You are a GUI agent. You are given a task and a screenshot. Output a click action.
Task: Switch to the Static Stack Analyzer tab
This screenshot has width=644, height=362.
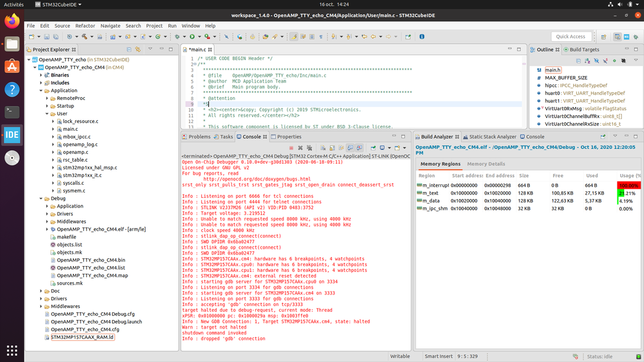tap(493, 137)
